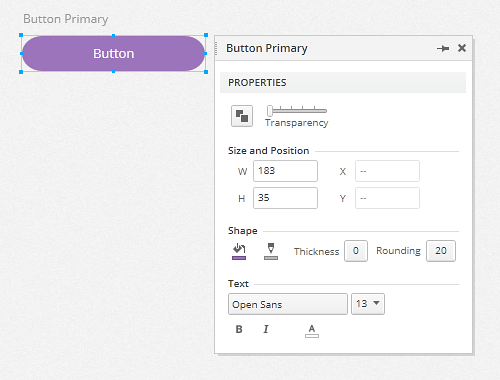The image size is (500, 380).
Task: Click the layer arrangement icon
Action: coord(242,116)
